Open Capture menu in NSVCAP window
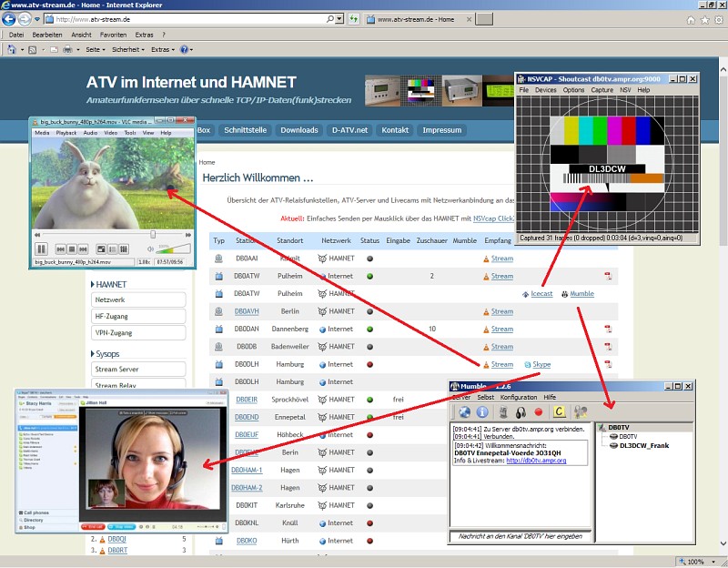728x568 pixels. tap(602, 90)
